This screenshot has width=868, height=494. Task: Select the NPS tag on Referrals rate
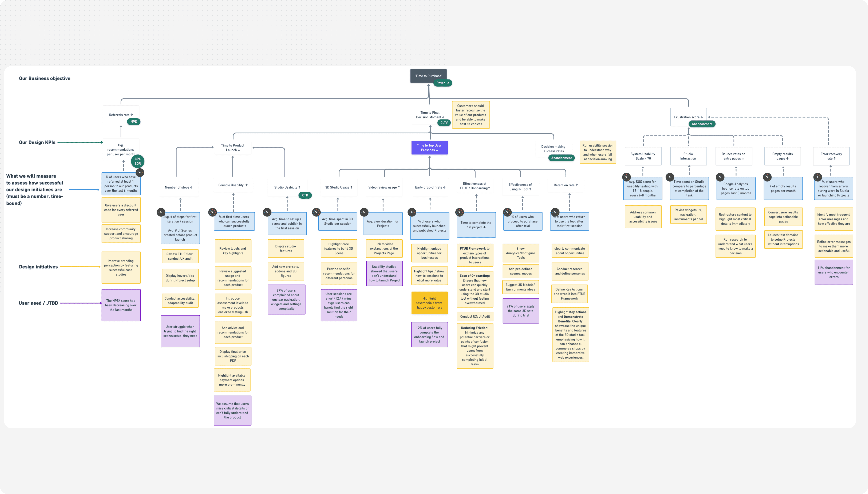click(134, 122)
